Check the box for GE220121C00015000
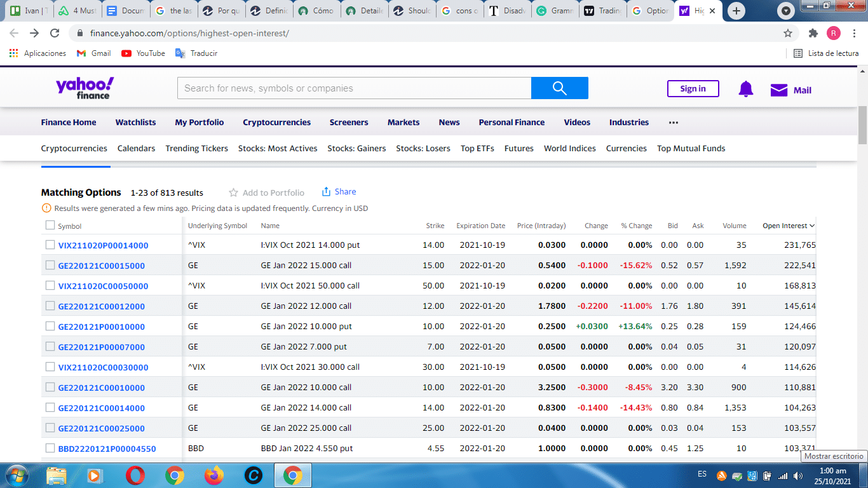The height and width of the screenshot is (488, 868). (x=50, y=265)
